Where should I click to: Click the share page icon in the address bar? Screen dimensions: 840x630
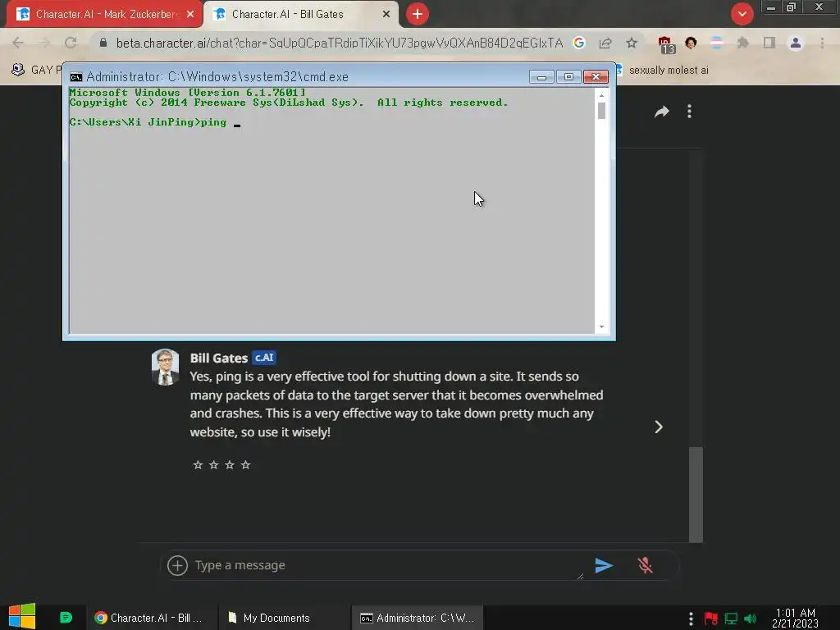[x=605, y=43]
